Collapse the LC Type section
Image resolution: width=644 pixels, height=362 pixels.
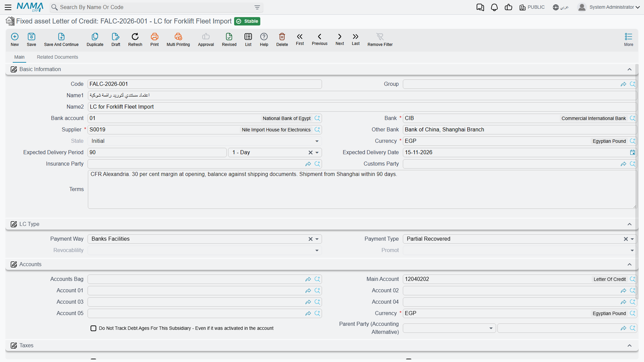630,224
